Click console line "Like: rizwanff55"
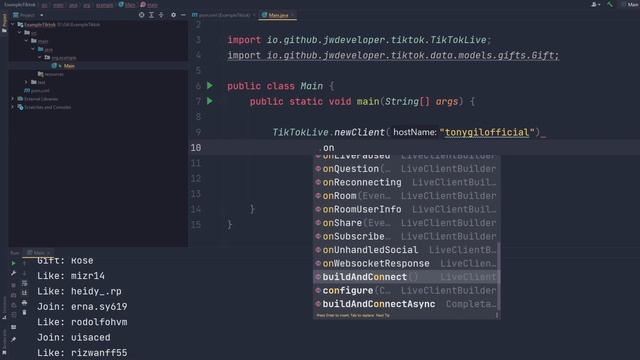The height and width of the screenshot is (360, 640). [82, 353]
